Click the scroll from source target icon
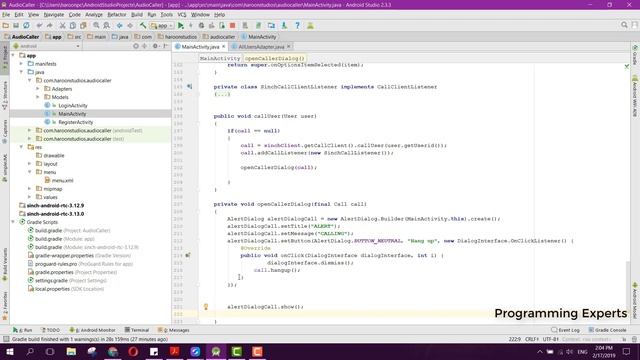 (x=136, y=46)
